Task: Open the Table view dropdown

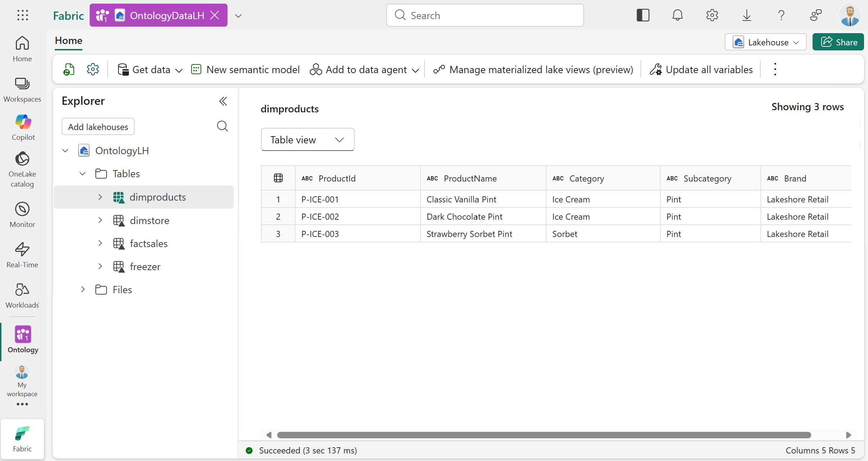Action: point(307,139)
